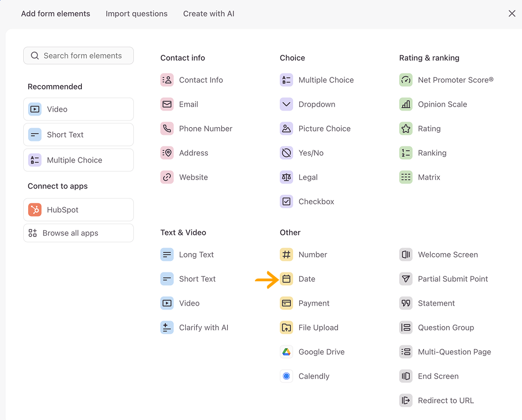Image resolution: width=522 pixels, height=420 pixels.
Task: Click the Browse all apps grid icon
Action: click(33, 233)
